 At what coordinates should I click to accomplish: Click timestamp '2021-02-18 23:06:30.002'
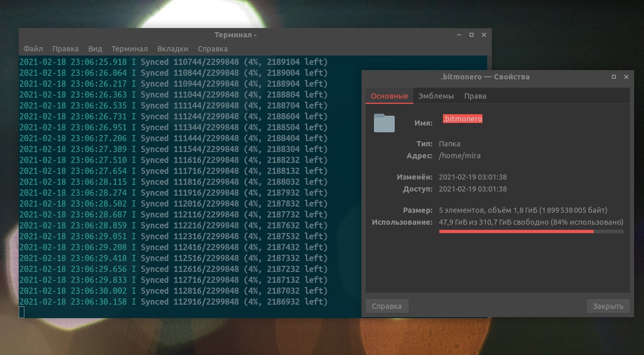[x=73, y=291]
